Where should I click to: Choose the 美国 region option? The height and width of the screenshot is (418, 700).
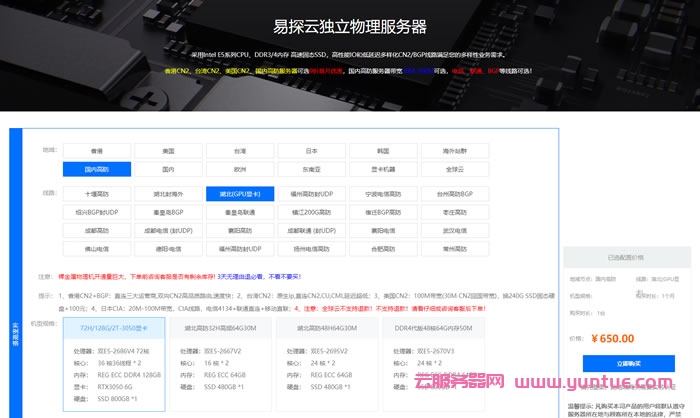(x=168, y=150)
